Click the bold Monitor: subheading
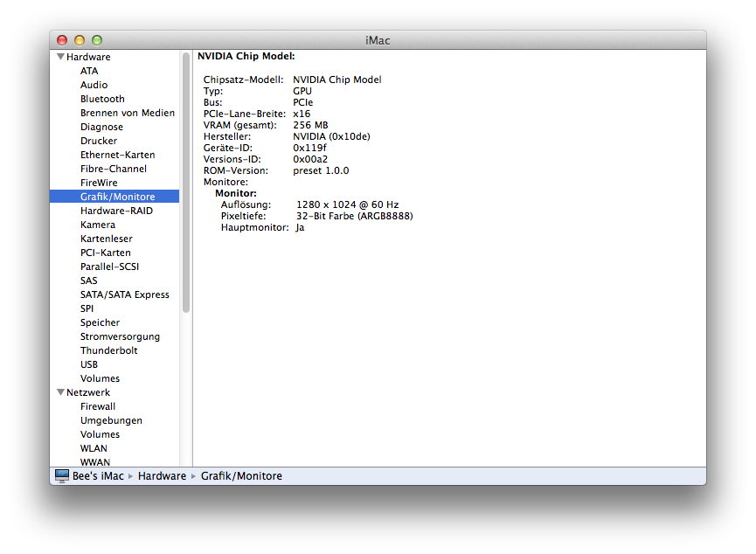This screenshot has height=554, width=756. click(x=236, y=193)
